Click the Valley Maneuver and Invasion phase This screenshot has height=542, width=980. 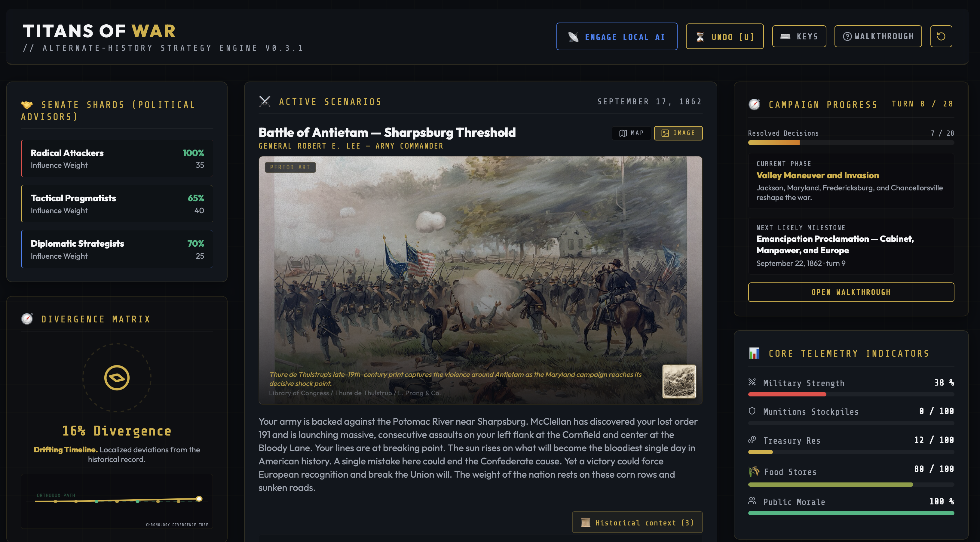[818, 175]
